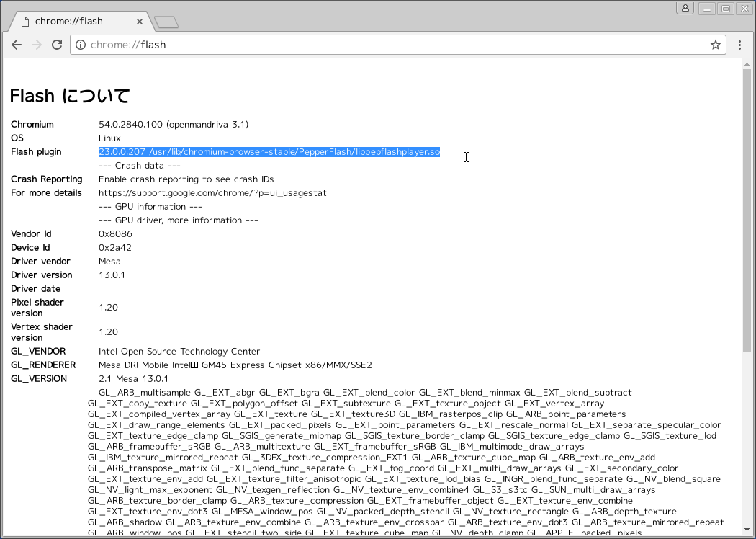This screenshot has width=756, height=539.
Task: Click the '--- GPU information ---' line
Action: coord(150,207)
